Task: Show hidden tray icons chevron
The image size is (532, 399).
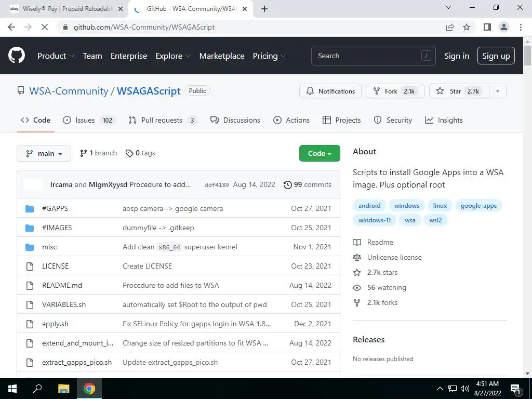Action: click(x=440, y=389)
